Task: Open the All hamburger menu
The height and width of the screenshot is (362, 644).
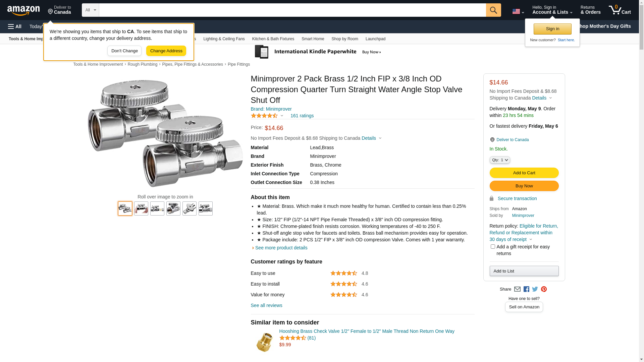Action: (15, 26)
